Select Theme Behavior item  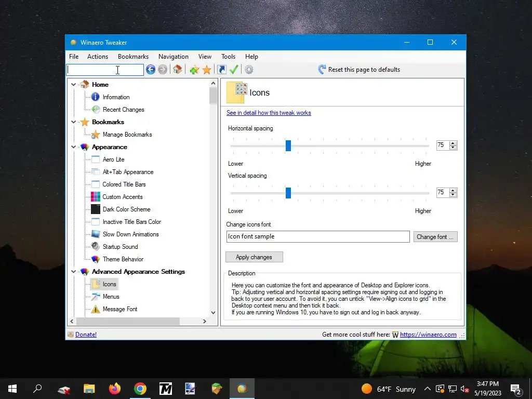pos(123,259)
